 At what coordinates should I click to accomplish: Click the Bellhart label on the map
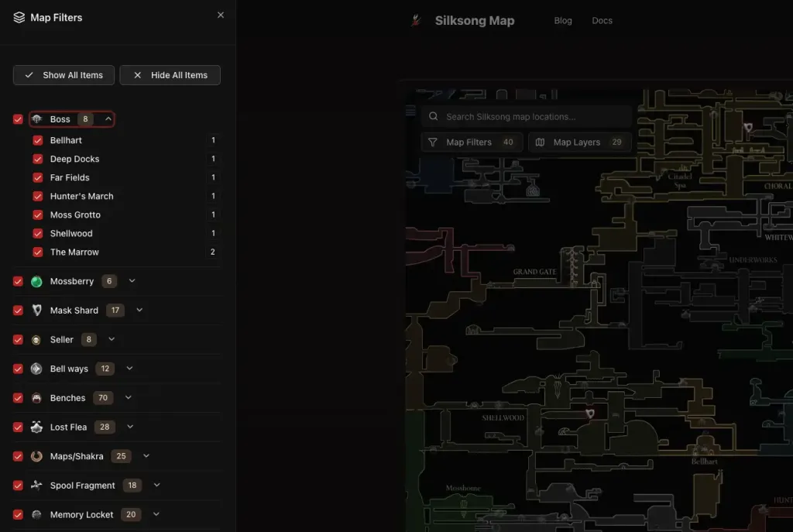pyautogui.click(x=705, y=462)
